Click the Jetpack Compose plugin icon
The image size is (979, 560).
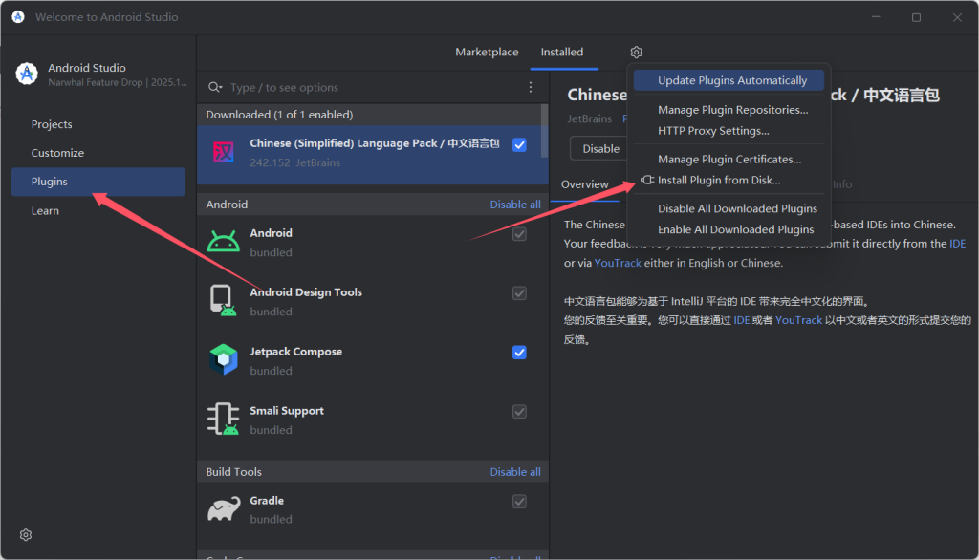click(x=224, y=359)
